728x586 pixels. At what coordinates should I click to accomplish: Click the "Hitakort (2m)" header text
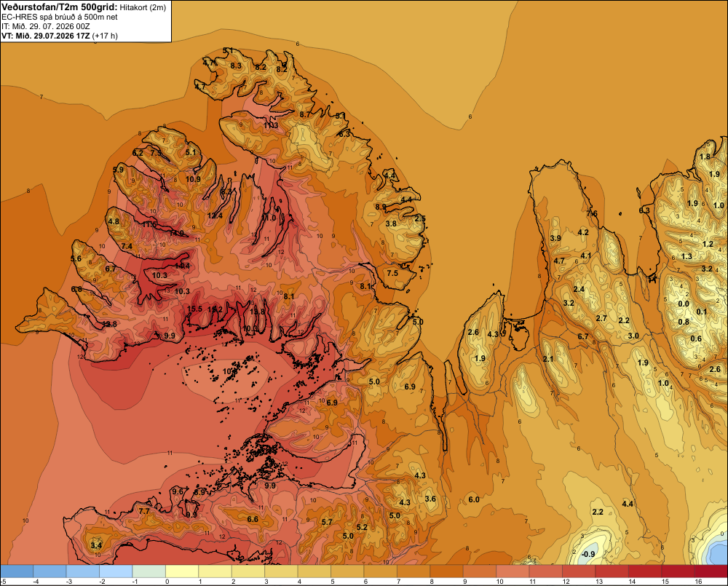[x=143, y=7]
